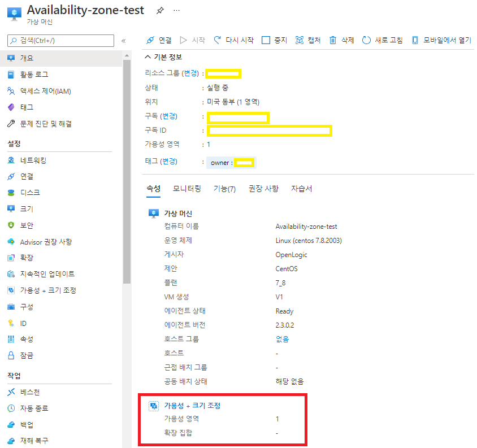Open 개요 overview in sidebar
This screenshot has width=477, height=448.
tap(62, 58)
